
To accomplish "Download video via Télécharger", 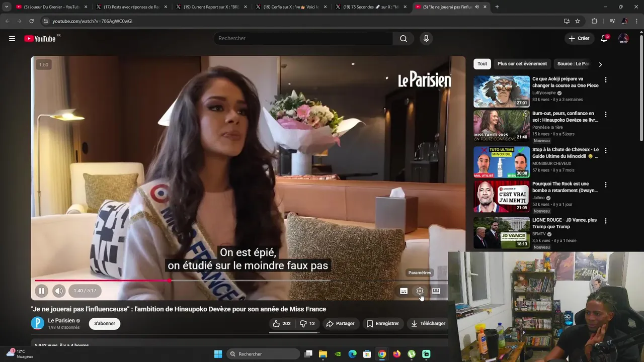I will (428, 324).
